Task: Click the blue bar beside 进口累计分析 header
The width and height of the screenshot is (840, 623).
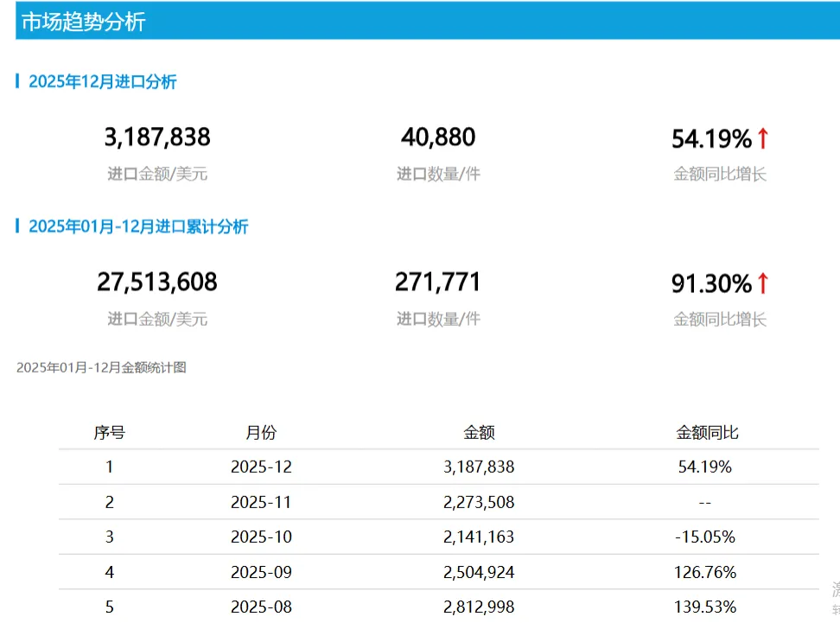Action: 17,226
